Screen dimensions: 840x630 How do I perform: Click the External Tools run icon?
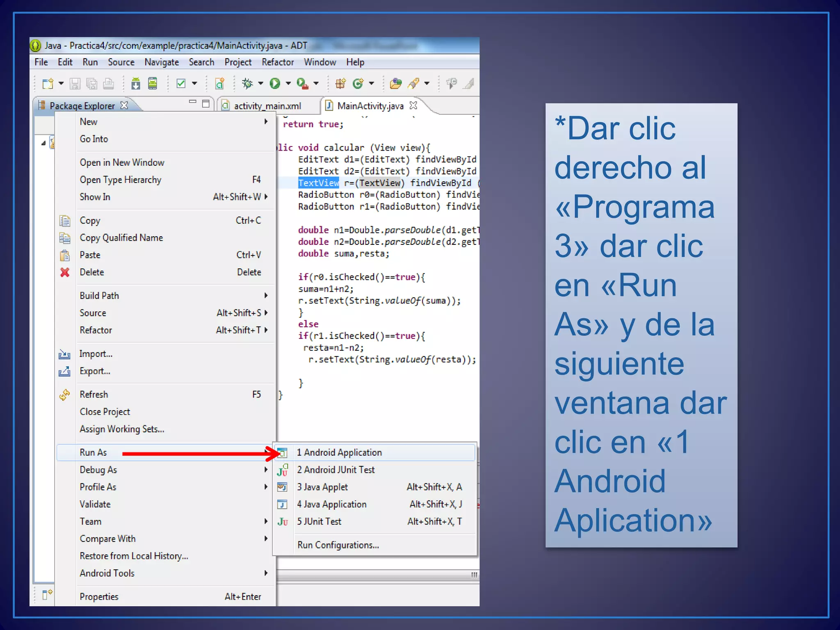pos(302,84)
